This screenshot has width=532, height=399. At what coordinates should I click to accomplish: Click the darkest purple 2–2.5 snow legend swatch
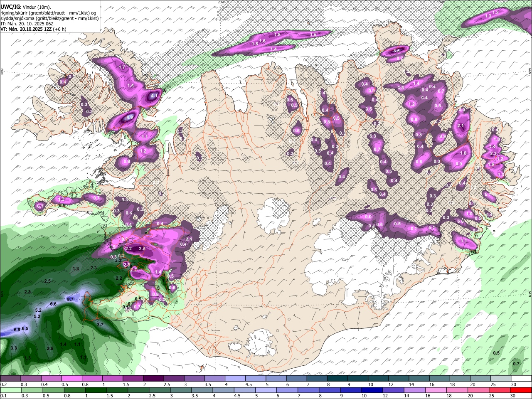coord(153,379)
